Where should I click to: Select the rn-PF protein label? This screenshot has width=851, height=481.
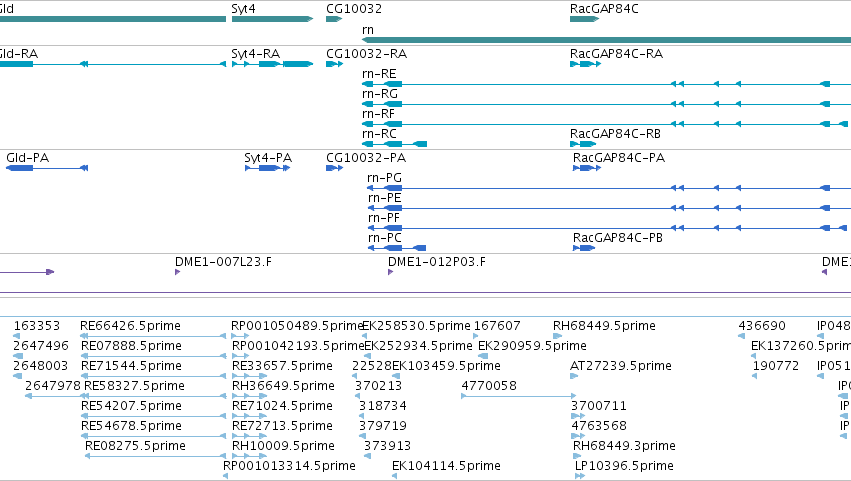(384, 218)
